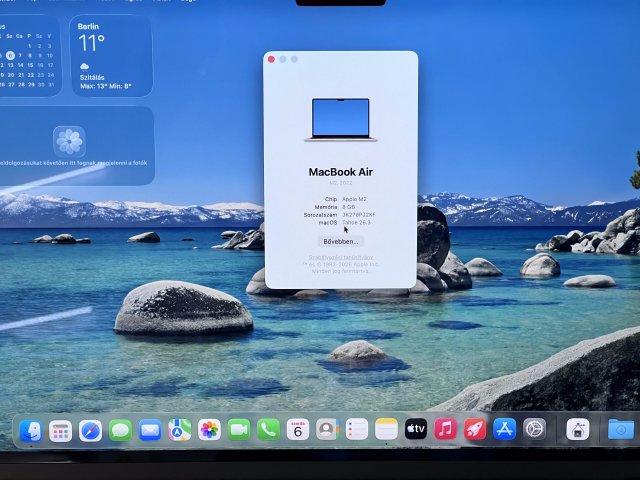This screenshot has width=640, height=480.
Task: Click date 22 in the calendar widget
Action: pos(30,75)
